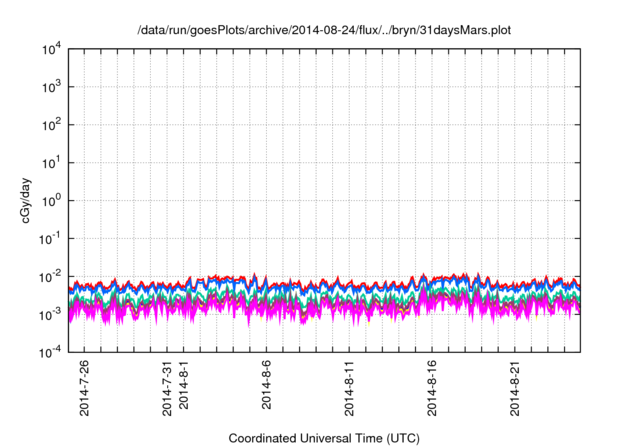
Task: Click the 10^0 y-axis tick label
Action: pos(51,201)
